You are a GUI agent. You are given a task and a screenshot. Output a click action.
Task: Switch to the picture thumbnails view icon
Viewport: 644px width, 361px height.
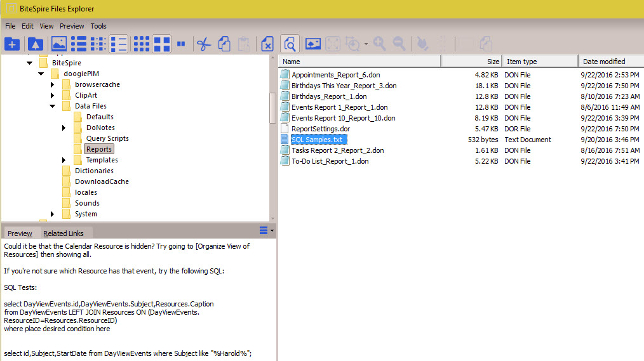point(58,44)
